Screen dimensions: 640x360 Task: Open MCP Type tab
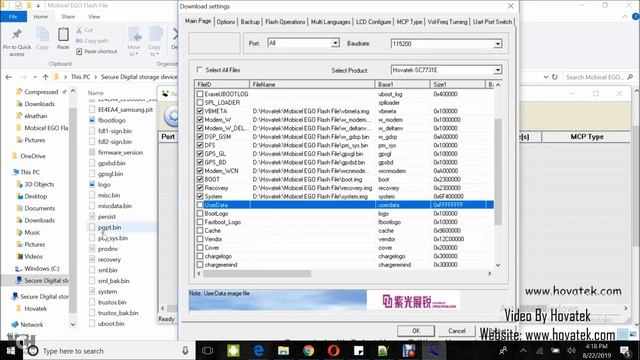(409, 22)
